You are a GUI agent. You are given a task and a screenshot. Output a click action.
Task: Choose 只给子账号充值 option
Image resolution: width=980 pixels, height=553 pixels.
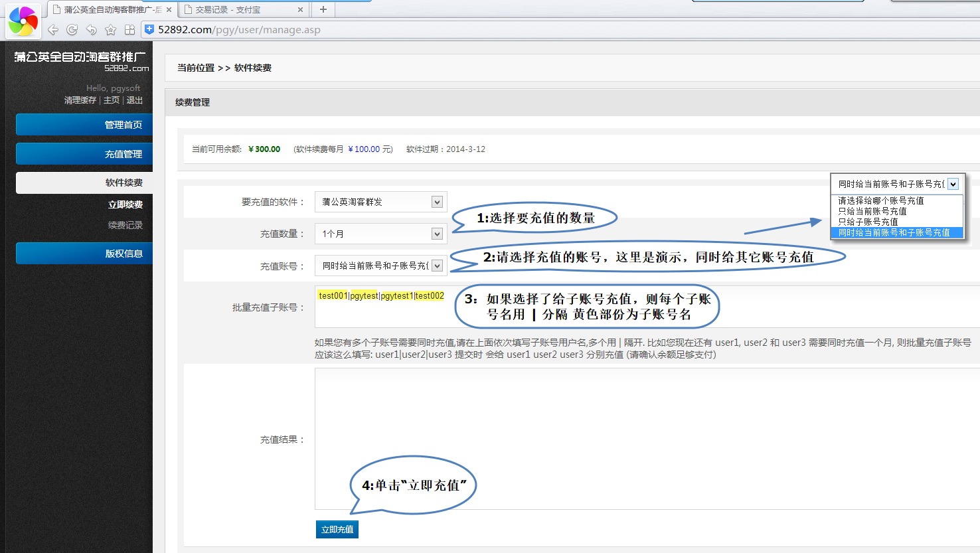(897, 222)
